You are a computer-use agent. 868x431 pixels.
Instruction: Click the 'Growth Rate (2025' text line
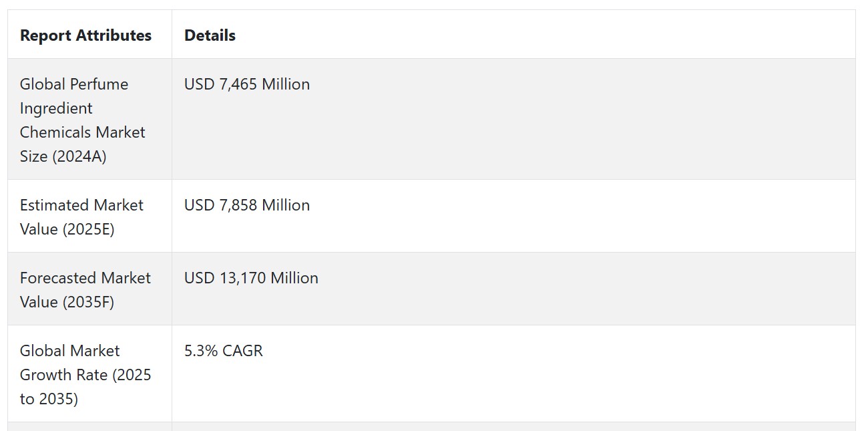pyautogui.click(x=85, y=375)
